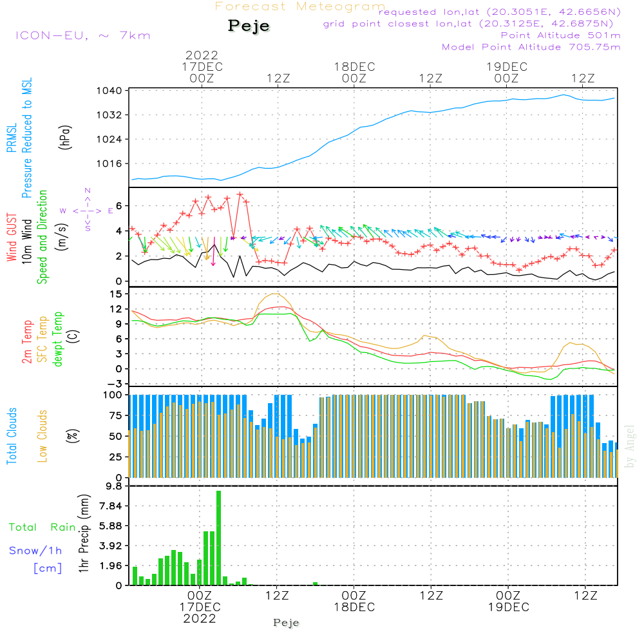Select the 'requested lon,lat (20.3051E, 42.6656N)' line

[500, 12]
